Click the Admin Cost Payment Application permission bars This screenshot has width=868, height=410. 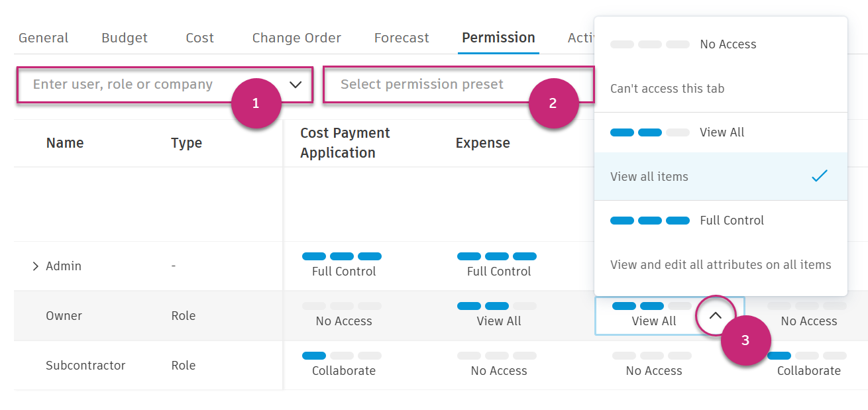[x=342, y=256]
